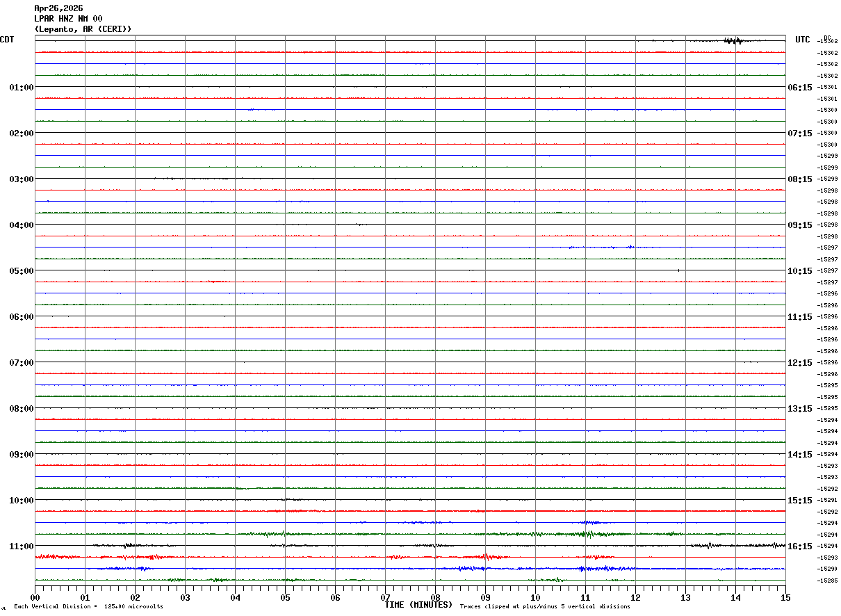
Task: Select the 16:15 UTC time label
Action: coord(799,546)
